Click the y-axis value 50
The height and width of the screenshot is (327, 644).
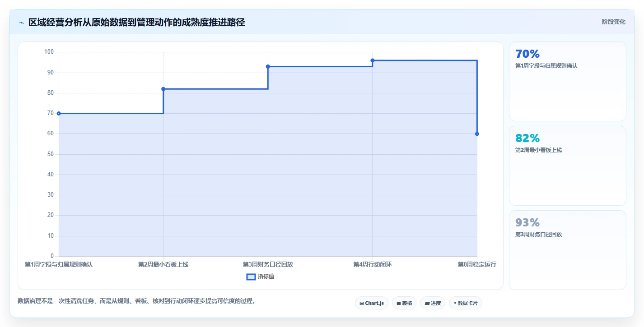coord(51,154)
